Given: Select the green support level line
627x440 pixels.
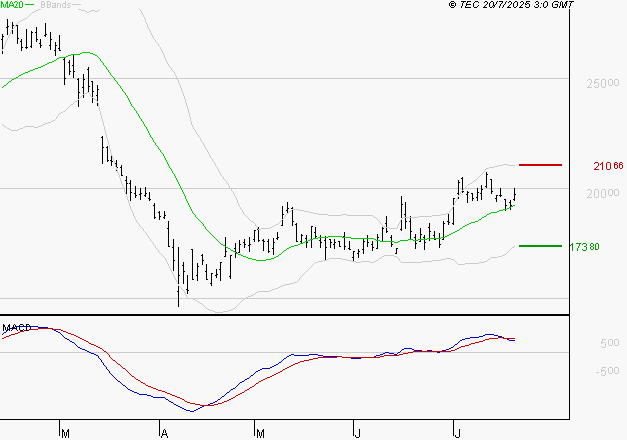Looking at the screenshot, I should click(540, 246).
